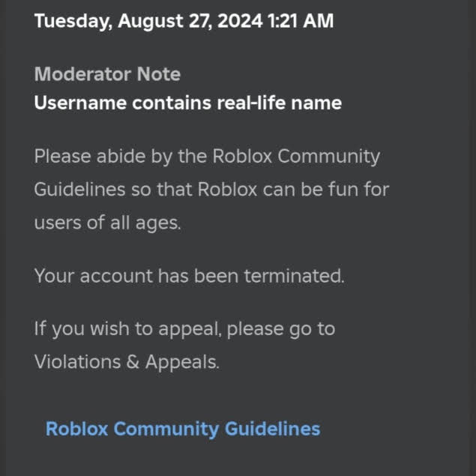Click the word 'Guidelines' in the blue link
Screen dimensions: 476x476
tap(273, 429)
